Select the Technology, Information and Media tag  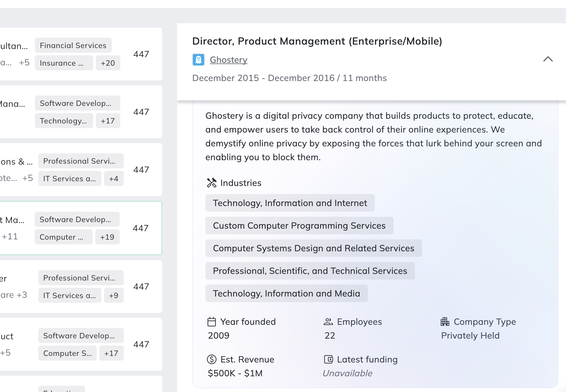pos(286,293)
